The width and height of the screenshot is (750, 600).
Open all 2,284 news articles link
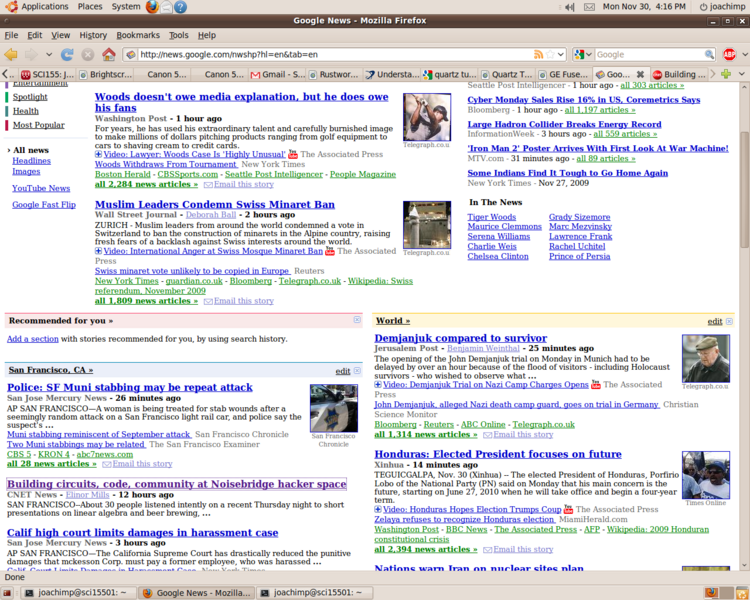click(146, 184)
